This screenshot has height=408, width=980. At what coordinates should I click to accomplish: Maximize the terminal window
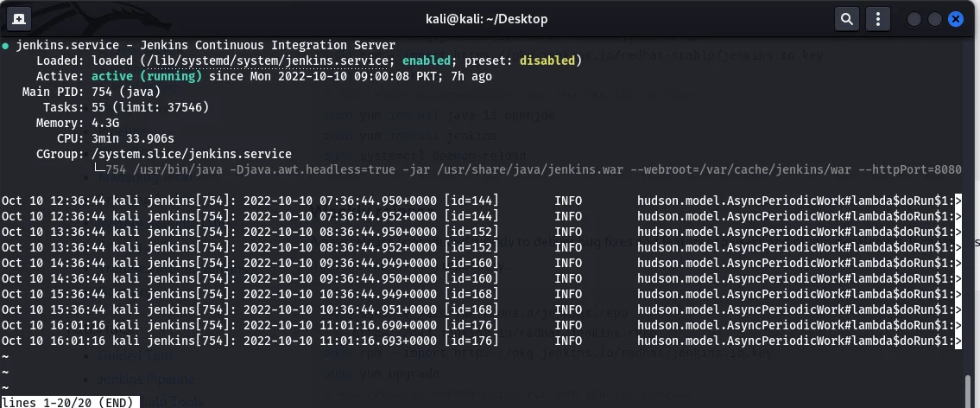coord(935,19)
